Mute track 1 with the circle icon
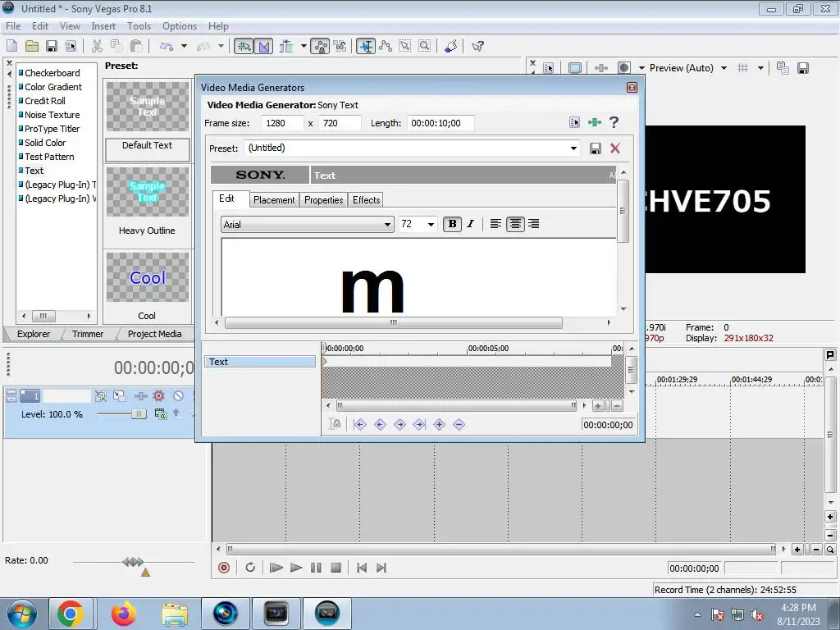This screenshot has width=840, height=630. click(178, 396)
